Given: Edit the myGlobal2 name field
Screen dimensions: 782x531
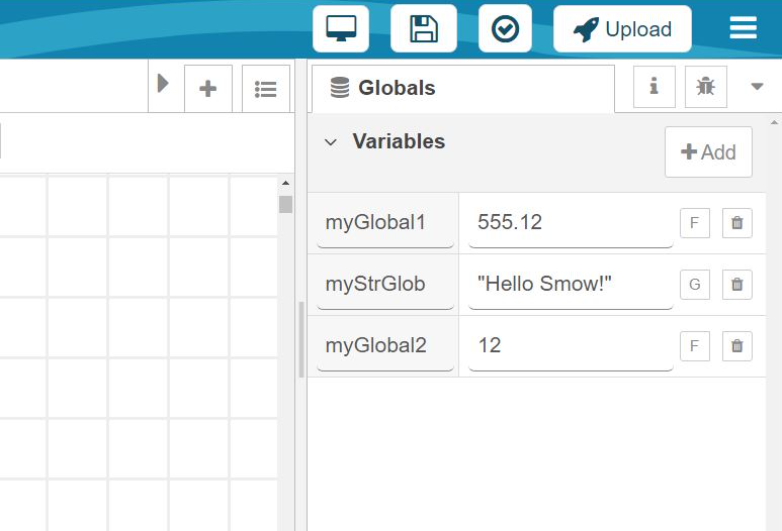Looking at the screenshot, I should [x=386, y=346].
